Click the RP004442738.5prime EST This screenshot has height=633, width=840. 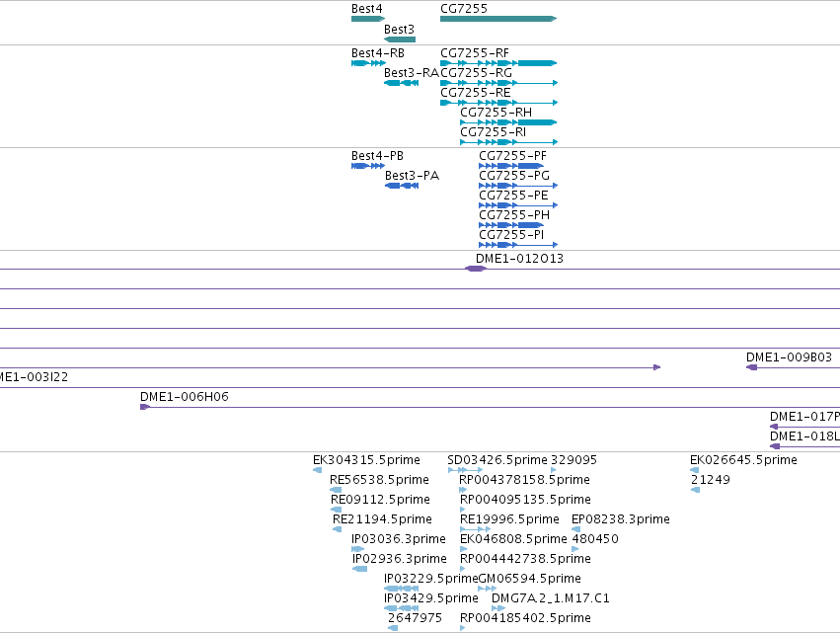tap(463, 569)
